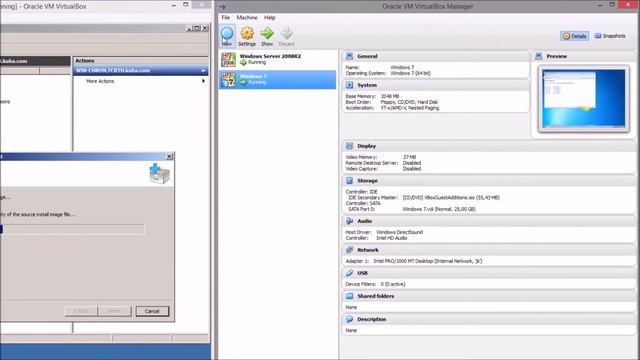Click the Description section icon

[349, 319]
